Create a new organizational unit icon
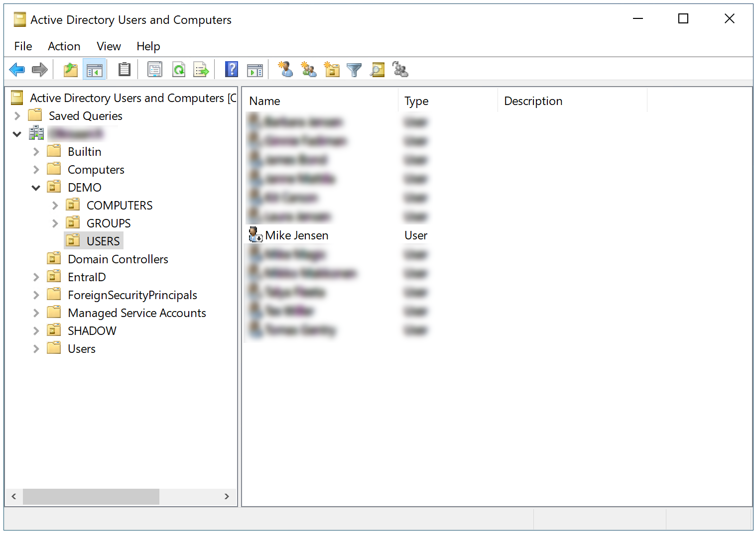The image size is (756, 534). 332,70
